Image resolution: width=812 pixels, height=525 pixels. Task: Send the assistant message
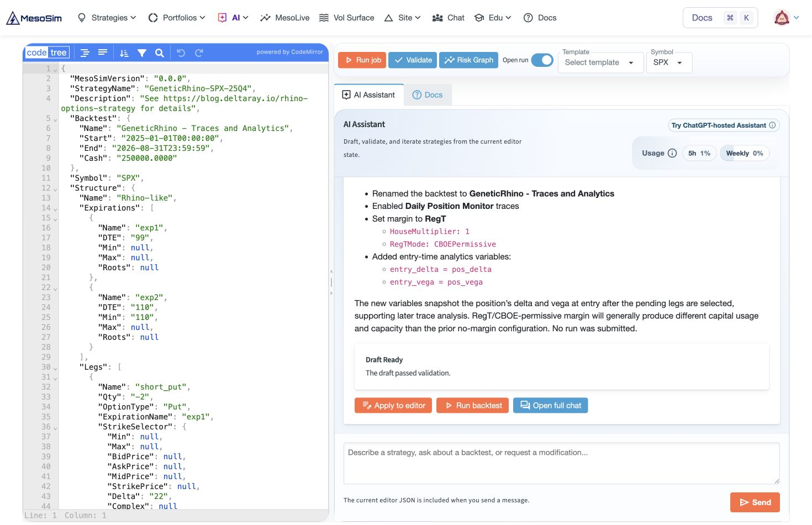click(x=755, y=502)
